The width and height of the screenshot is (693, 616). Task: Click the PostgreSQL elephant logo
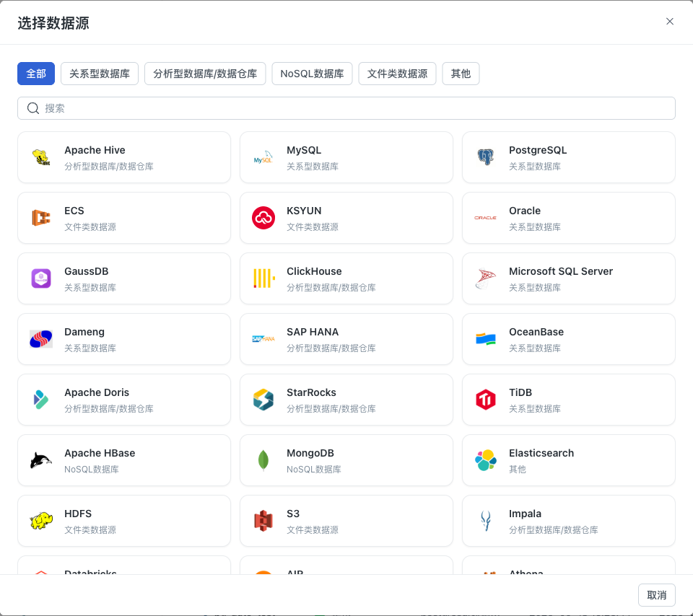click(x=486, y=157)
